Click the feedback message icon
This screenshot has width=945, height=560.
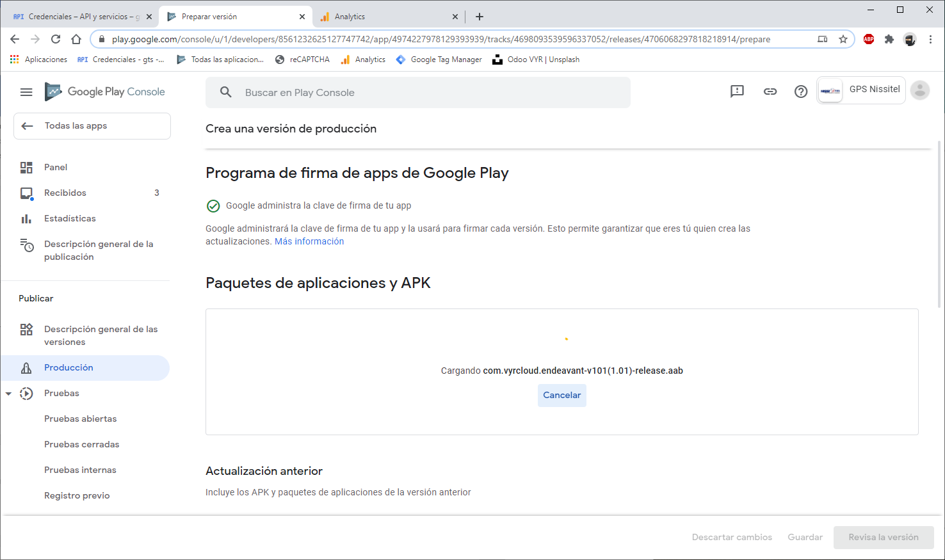pyautogui.click(x=737, y=92)
